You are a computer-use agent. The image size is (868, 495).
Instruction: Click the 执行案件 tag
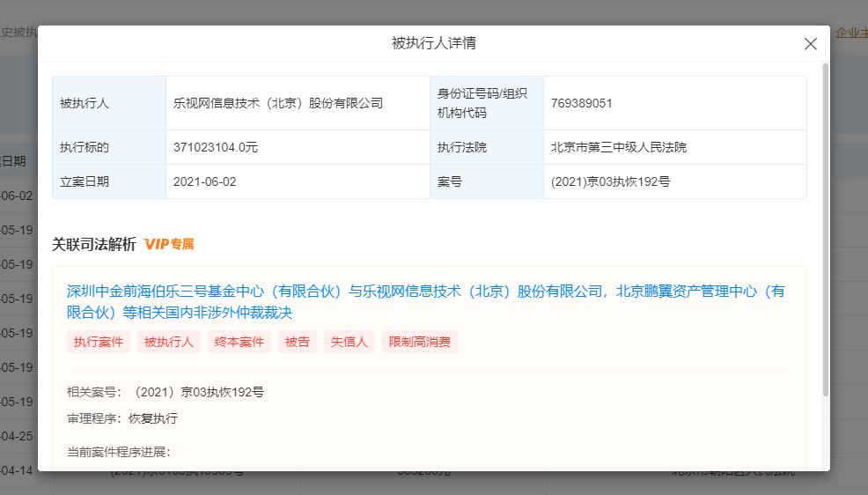(x=99, y=342)
